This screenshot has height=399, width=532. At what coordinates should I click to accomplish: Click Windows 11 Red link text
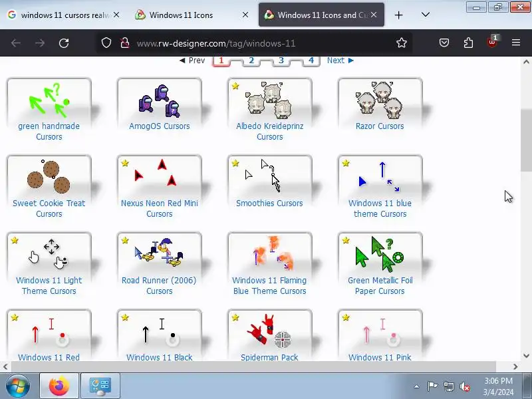49,357
